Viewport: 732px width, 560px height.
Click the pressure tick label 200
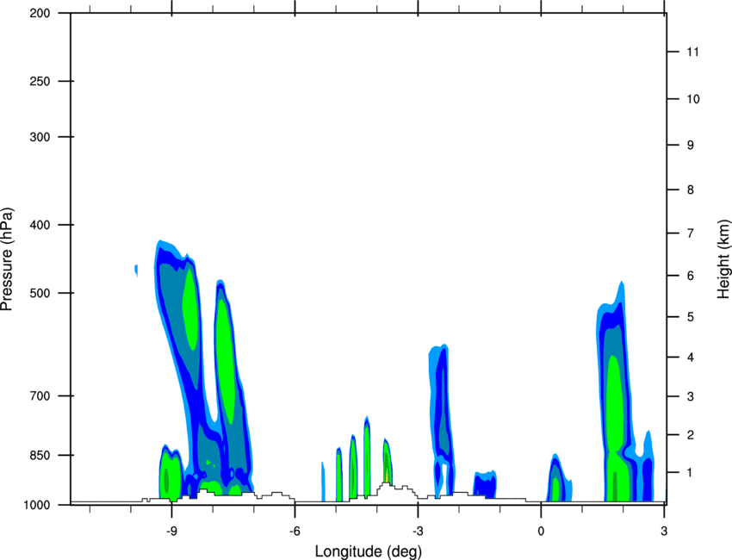pos(40,13)
